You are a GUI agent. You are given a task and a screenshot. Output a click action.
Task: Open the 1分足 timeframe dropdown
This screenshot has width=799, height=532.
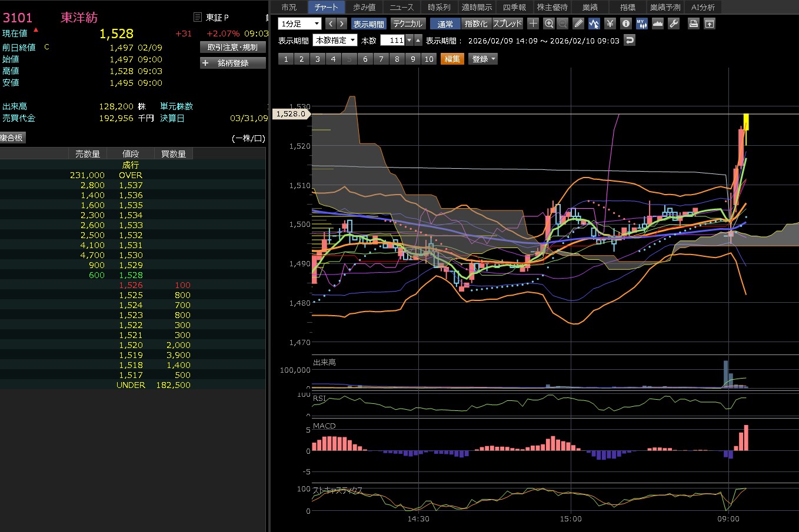(x=299, y=24)
